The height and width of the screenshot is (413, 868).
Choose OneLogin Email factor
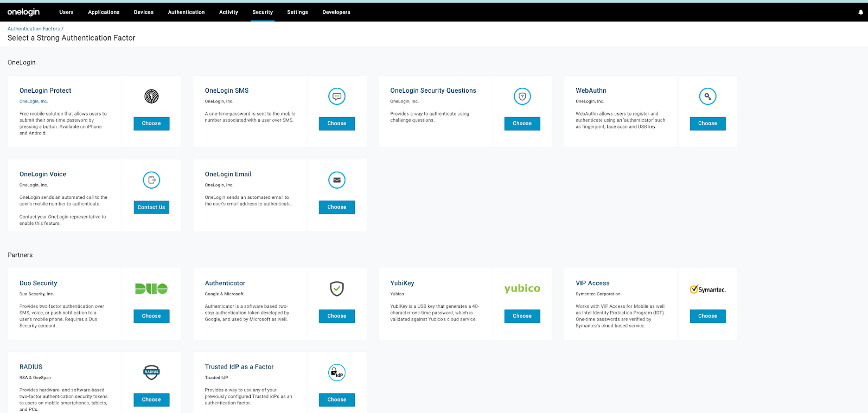pyautogui.click(x=337, y=207)
